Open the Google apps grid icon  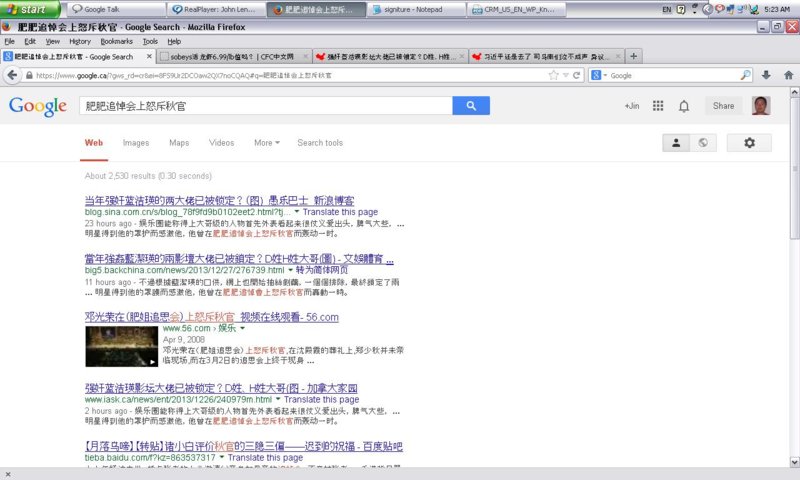658,106
